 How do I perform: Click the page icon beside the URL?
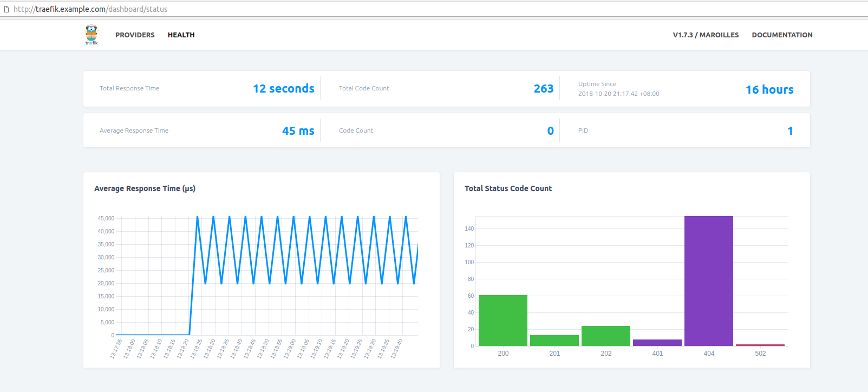6,9
